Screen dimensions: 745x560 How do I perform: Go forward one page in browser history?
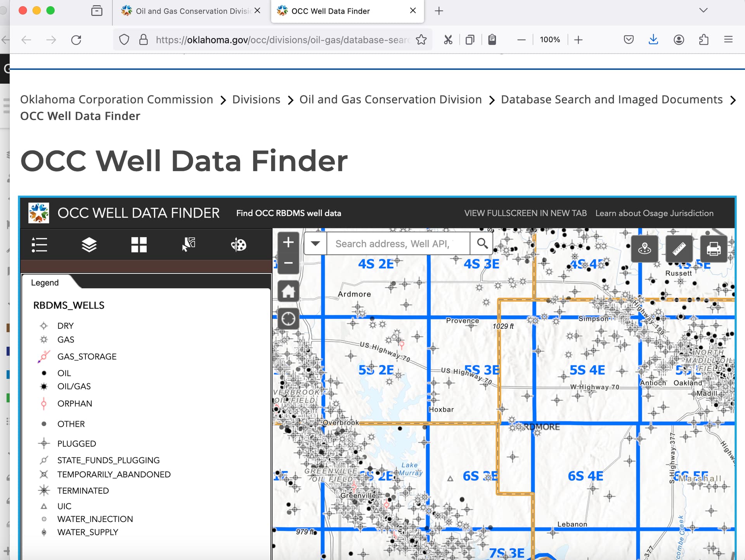coord(51,40)
